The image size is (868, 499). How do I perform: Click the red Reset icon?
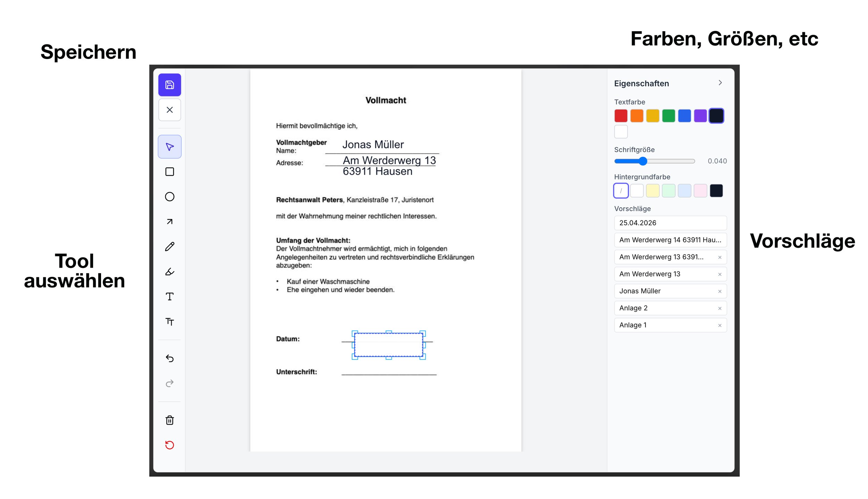169,445
